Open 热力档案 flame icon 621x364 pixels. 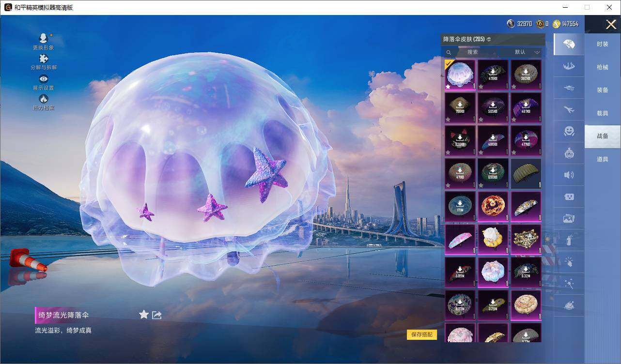tap(44, 99)
